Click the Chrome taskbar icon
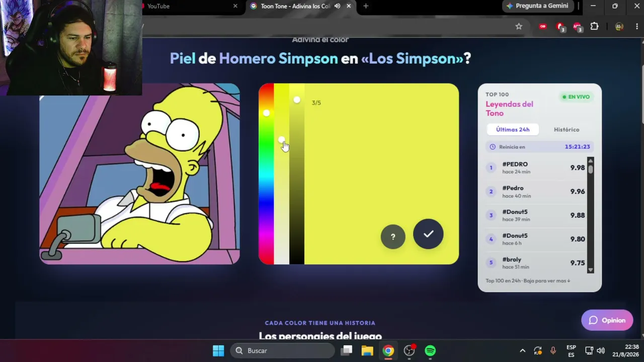 388,350
